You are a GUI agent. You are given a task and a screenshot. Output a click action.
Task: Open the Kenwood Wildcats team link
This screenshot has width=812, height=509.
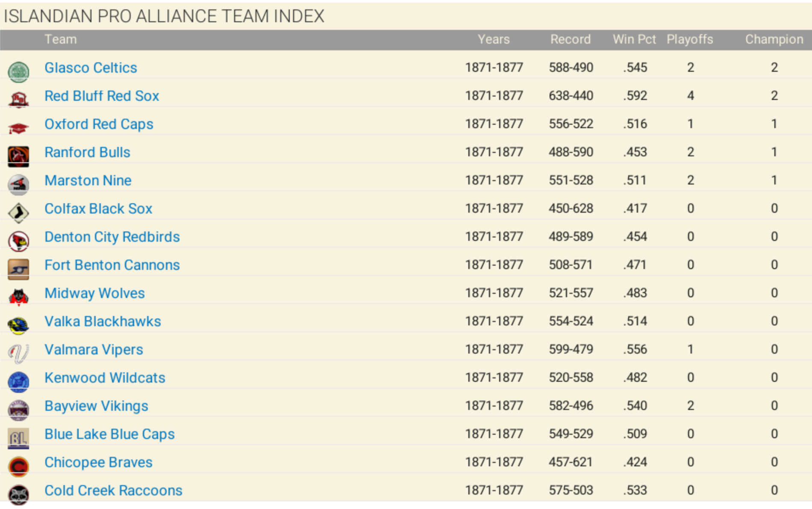[x=105, y=377]
